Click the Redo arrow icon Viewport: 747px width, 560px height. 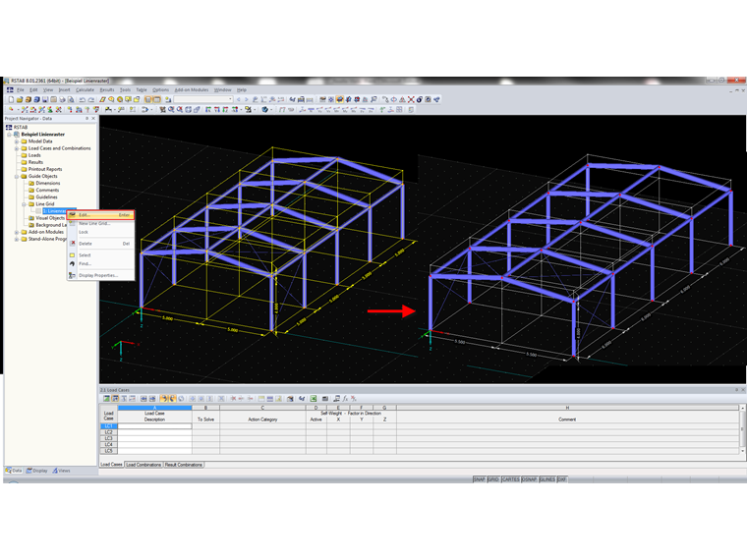pyautogui.click(x=91, y=99)
